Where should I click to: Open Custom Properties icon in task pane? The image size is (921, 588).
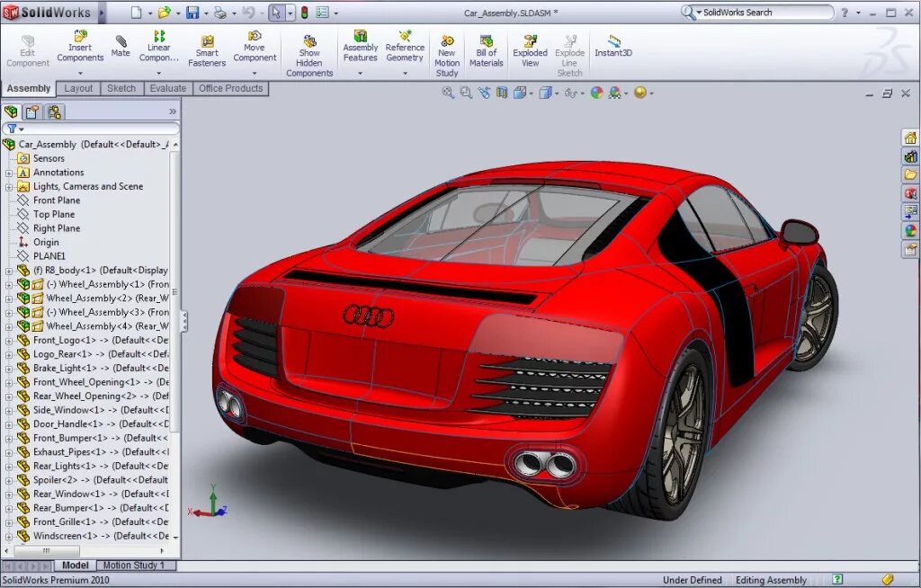(x=910, y=250)
